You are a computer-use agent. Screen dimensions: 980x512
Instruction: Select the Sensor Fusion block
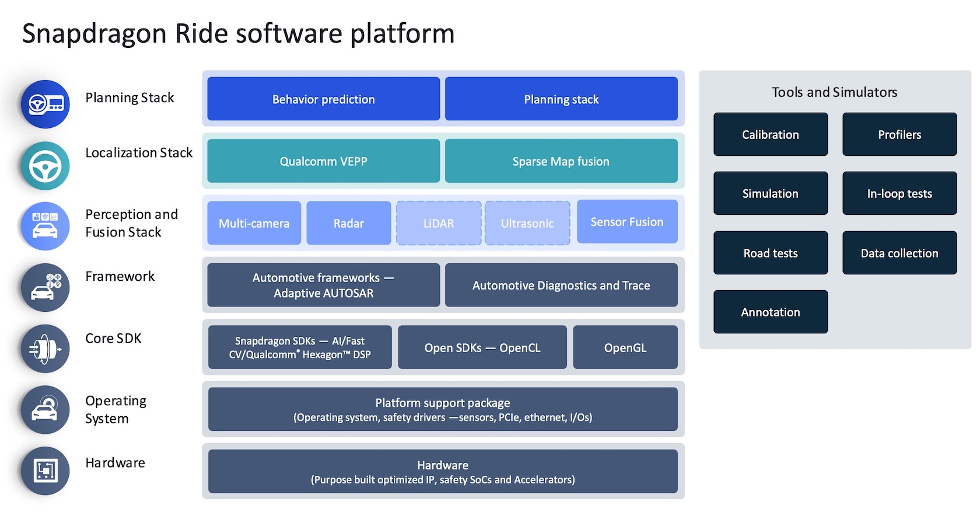[x=627, y=222]
